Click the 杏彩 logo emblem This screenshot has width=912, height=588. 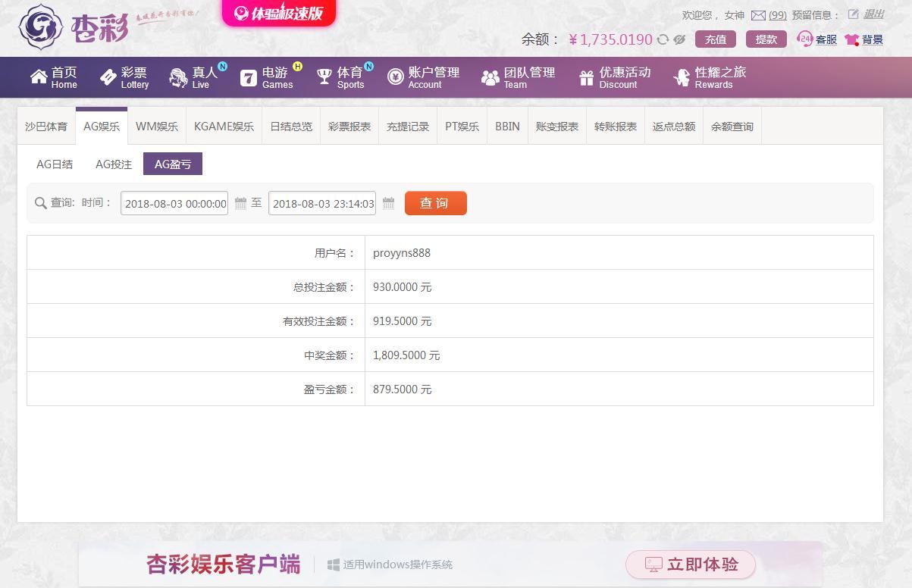coord(41,27)
